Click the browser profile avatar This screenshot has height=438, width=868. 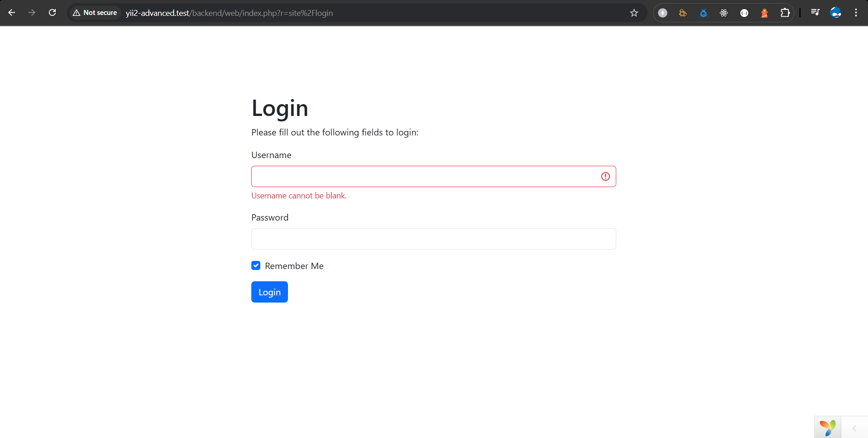tap(836, 13)
